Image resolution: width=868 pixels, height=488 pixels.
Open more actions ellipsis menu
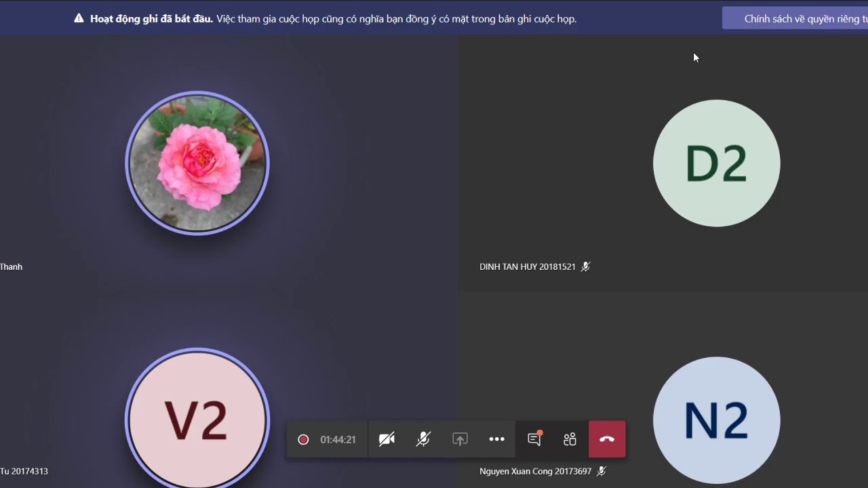(x=496, y=439)
